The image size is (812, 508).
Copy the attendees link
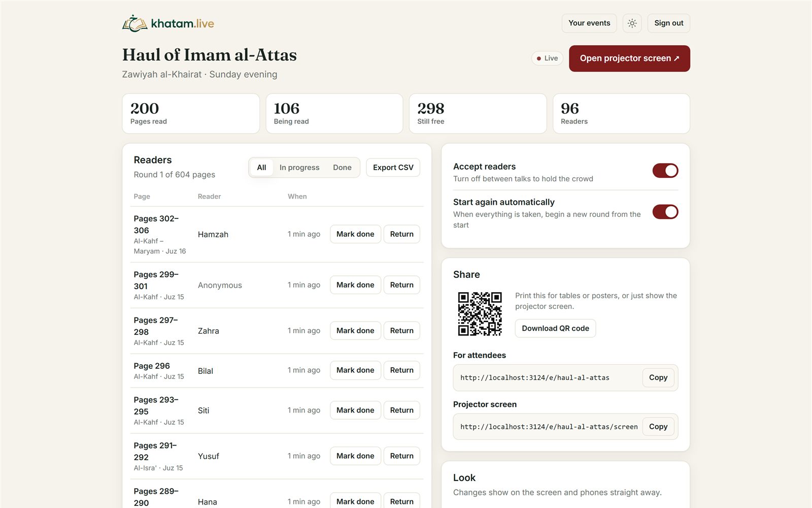click(x=658, y=378)
